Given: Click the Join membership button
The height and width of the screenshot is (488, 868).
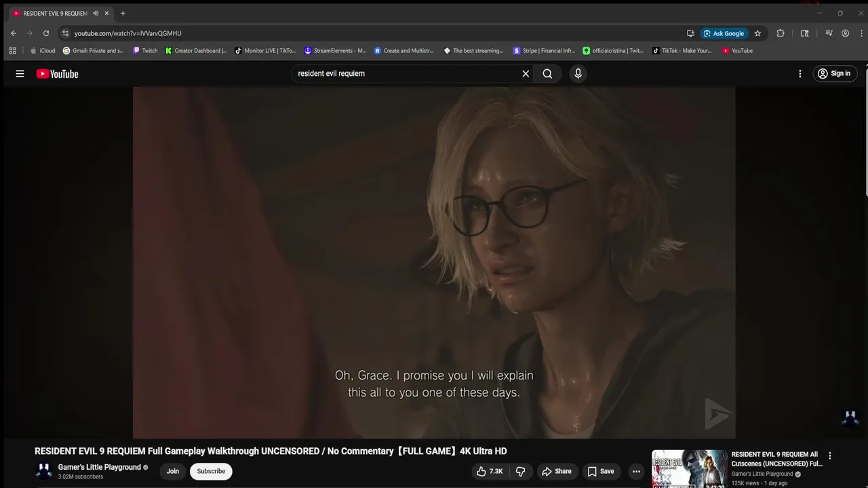Looking at the screenshot, I should pos(173,472).
